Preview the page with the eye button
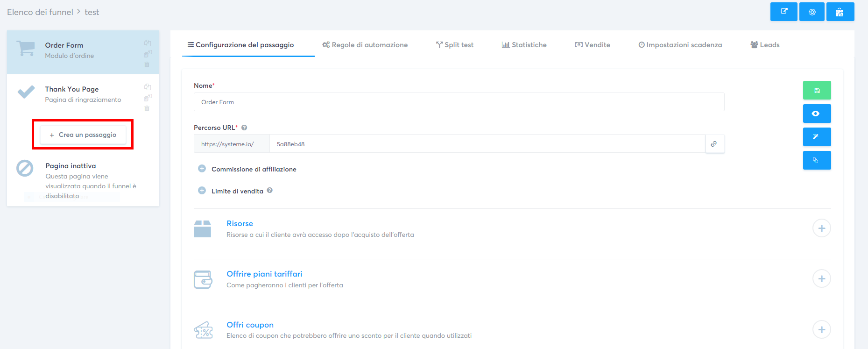868x349 pixels. pyautogui.click(x=817, y=114)
